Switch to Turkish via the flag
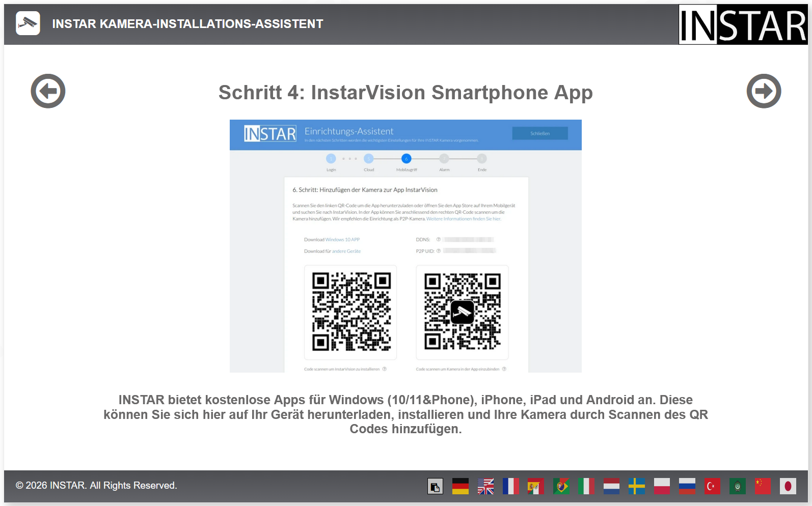The image size is (812, 506). click(x=712, y=487)
